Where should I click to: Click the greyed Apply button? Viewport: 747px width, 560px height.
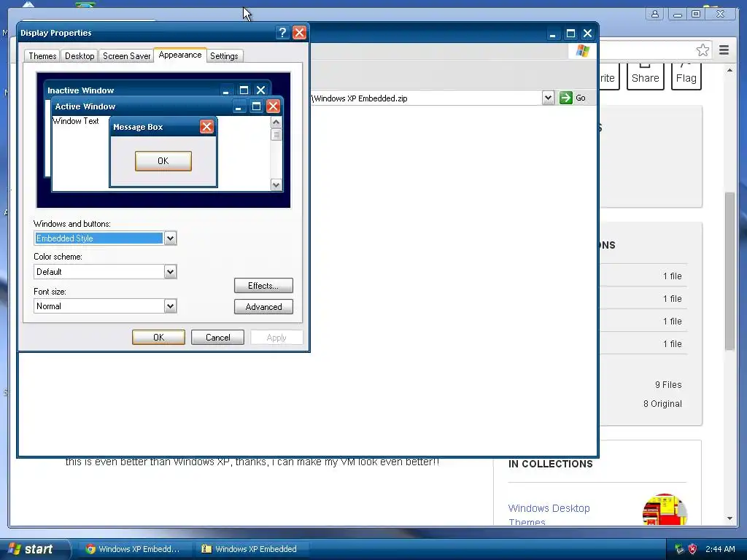coord(276,338)
